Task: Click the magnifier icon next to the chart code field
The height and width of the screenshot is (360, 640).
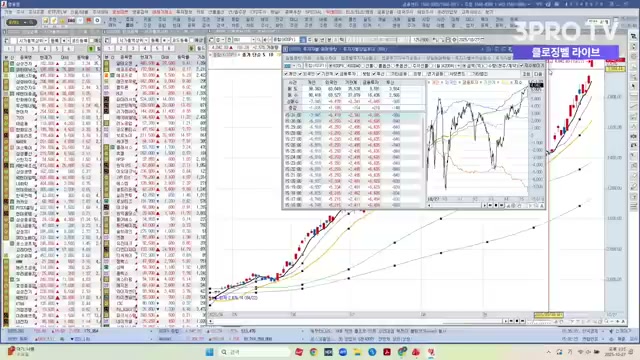Action: point(258,40)
